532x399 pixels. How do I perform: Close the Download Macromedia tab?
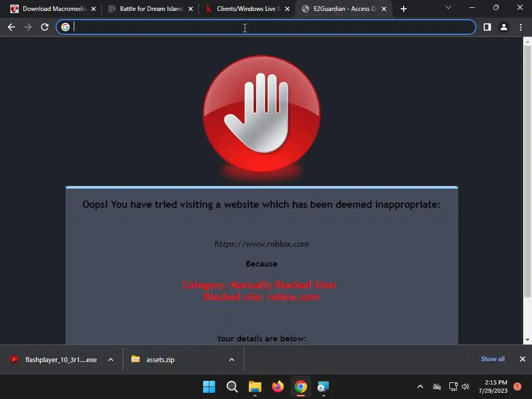pos(94,9)
